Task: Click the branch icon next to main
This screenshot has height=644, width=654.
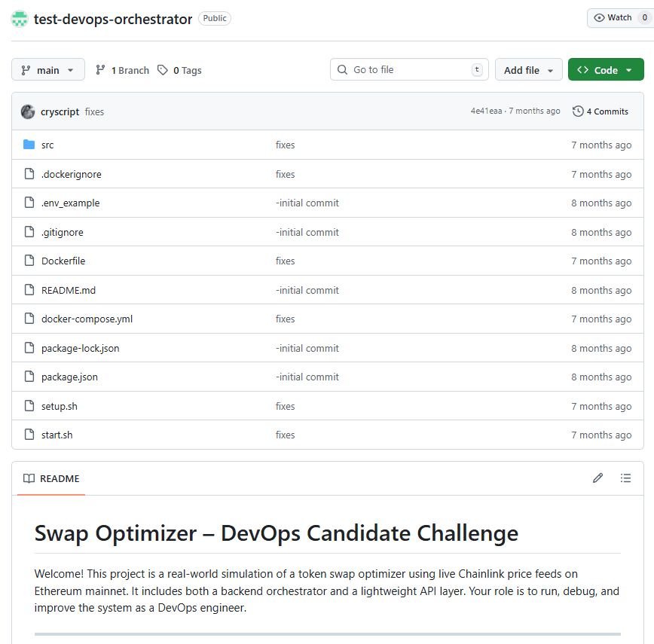Action: tap(24, 69)
